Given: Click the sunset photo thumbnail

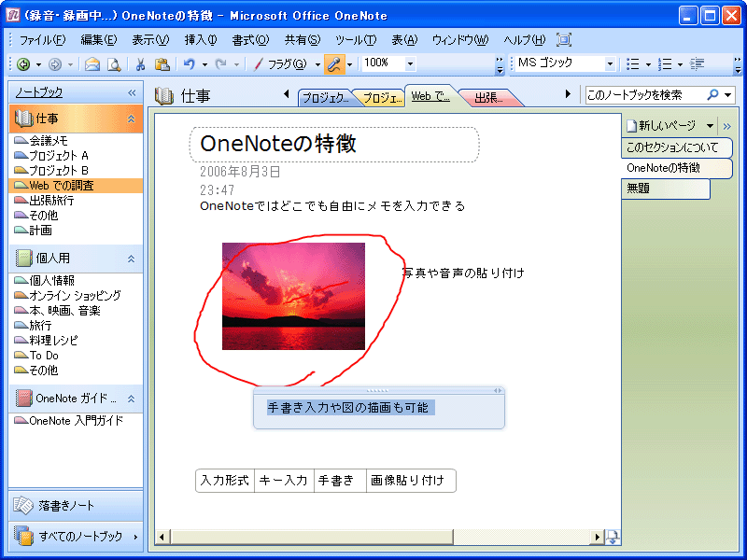Looking at the screenshot, I should (293, 296).
